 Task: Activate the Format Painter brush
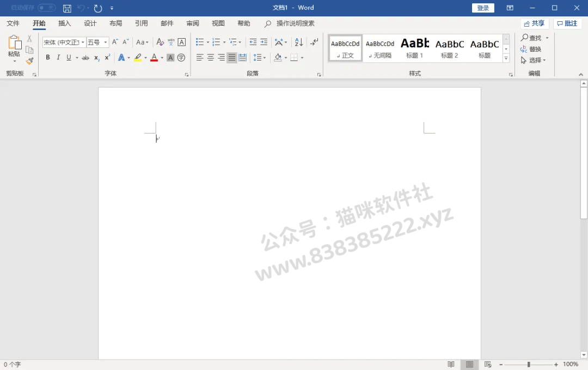coord(29,61)
